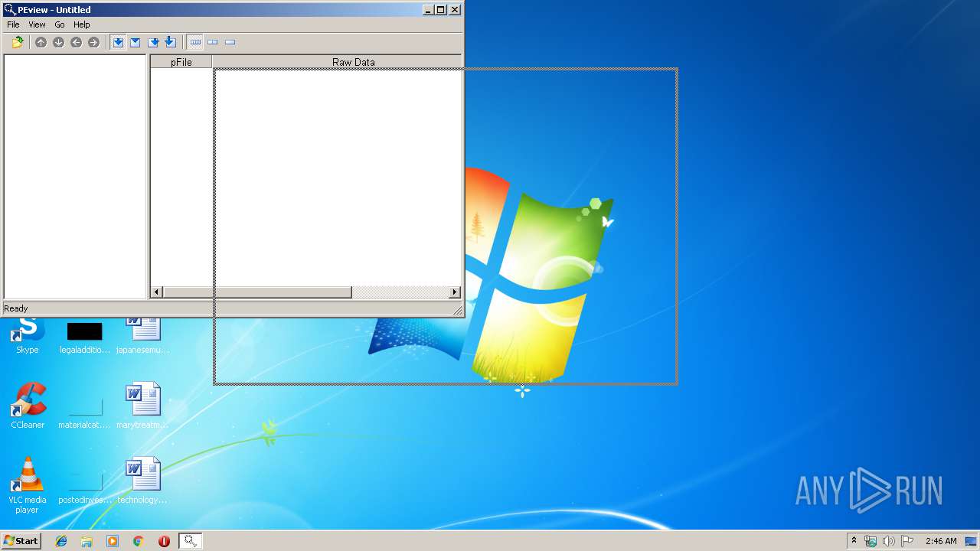Select the japanesemu Word document icon
980x551 pixels.
click(142, 336)
